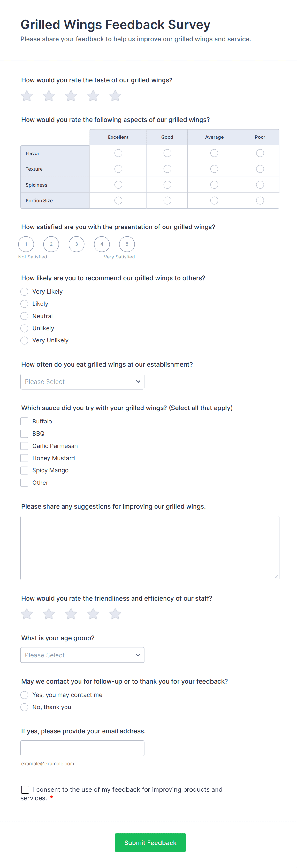This screenshot has width=297, height=868.
Task: Submit the feedback form
Action: (150, 842)
